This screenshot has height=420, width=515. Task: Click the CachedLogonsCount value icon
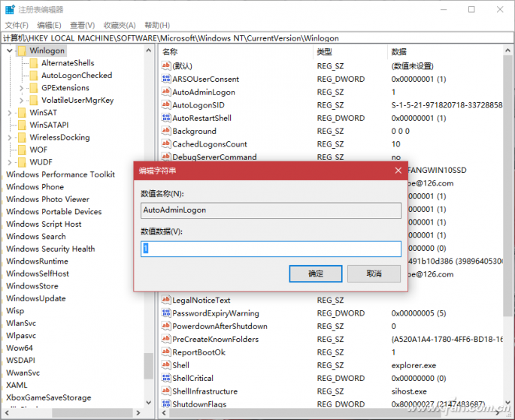(166, 144)
